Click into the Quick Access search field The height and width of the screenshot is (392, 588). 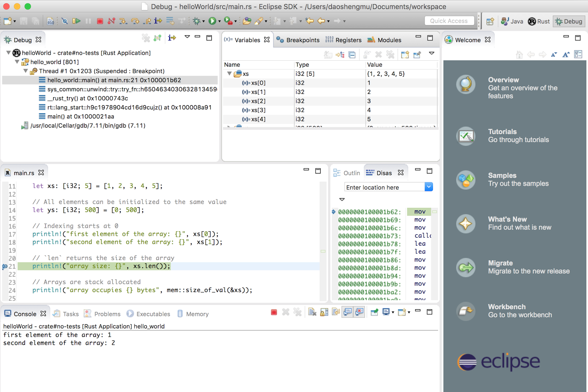click(x=449, y=21)
